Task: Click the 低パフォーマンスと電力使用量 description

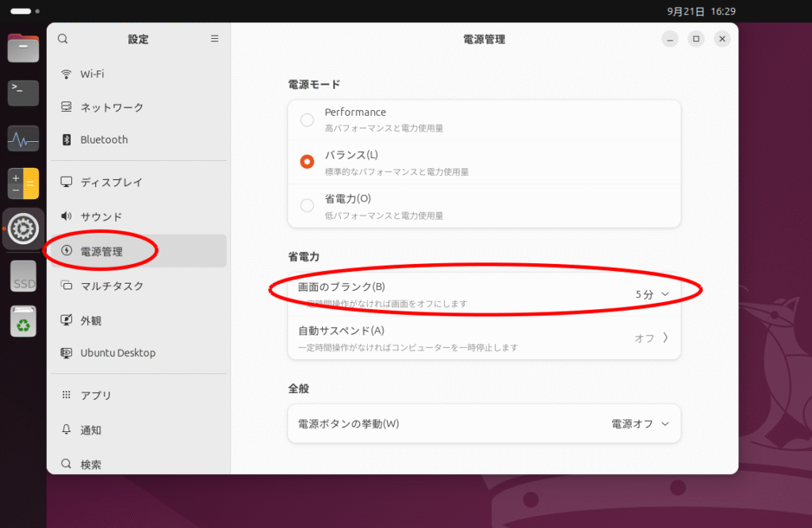Action: 384,216
